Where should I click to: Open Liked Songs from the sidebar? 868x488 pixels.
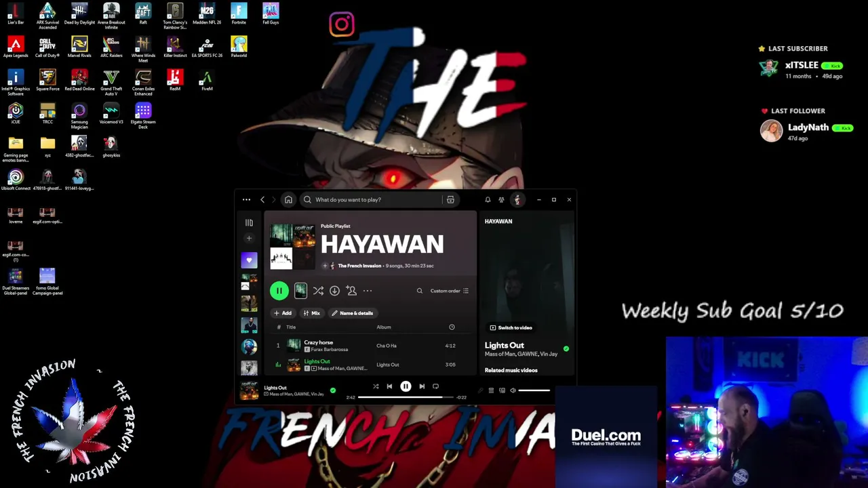(x=249, y=260)
